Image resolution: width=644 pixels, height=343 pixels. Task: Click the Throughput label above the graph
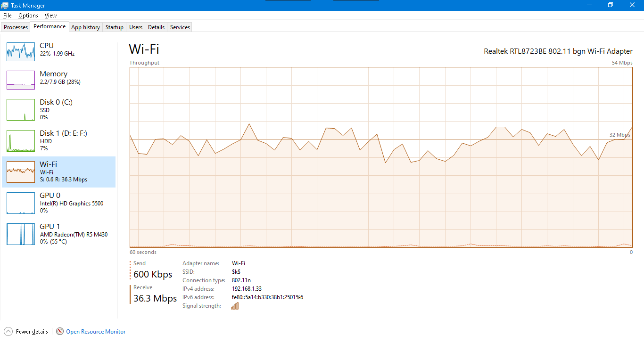(144, 63)
